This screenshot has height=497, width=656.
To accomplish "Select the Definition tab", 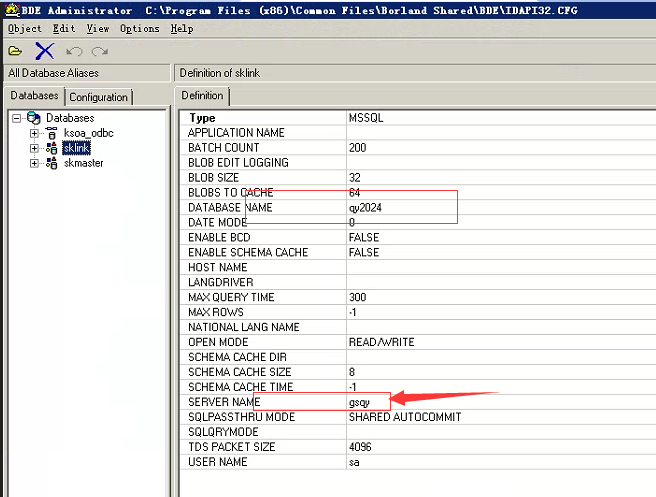I will (x=203, y=96).
